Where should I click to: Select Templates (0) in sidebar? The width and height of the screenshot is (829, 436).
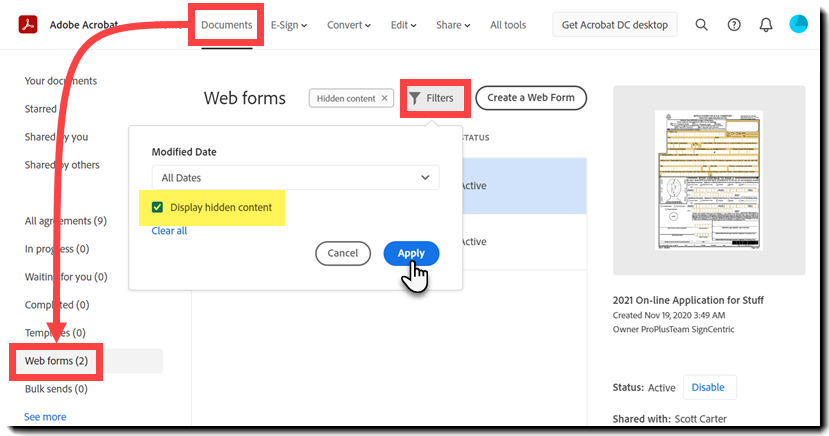coord(55,333)
